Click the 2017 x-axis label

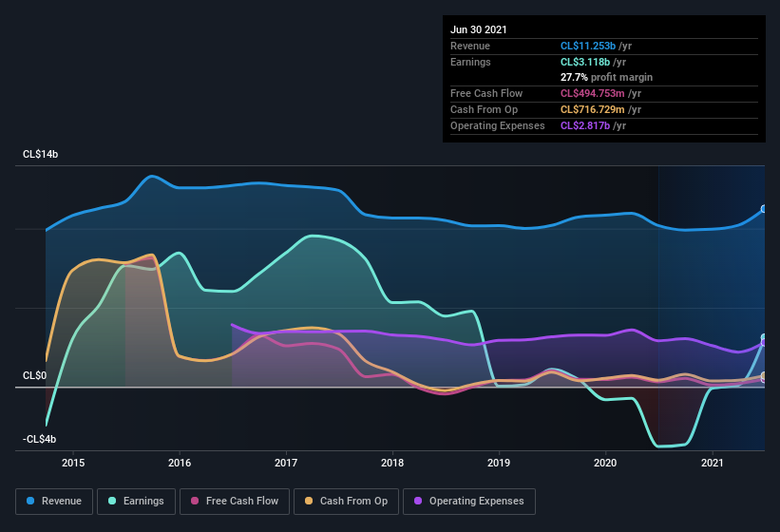pos(286,463)
